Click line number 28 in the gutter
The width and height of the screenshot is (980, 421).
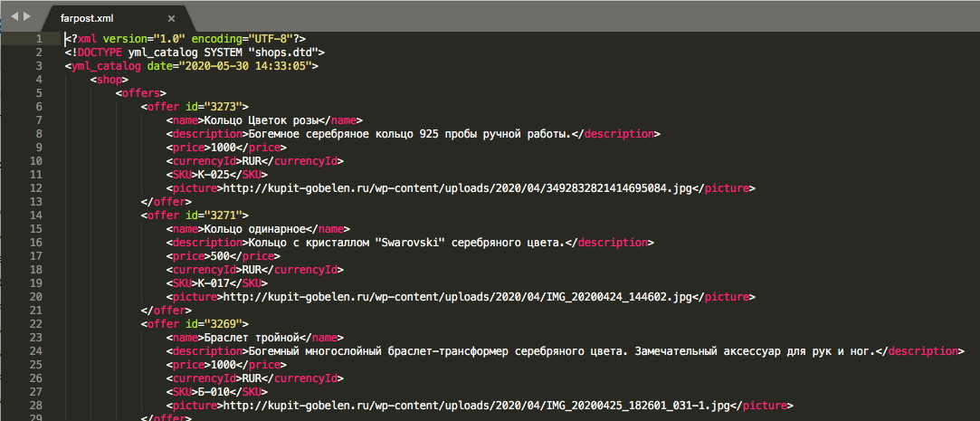[35, 406]
